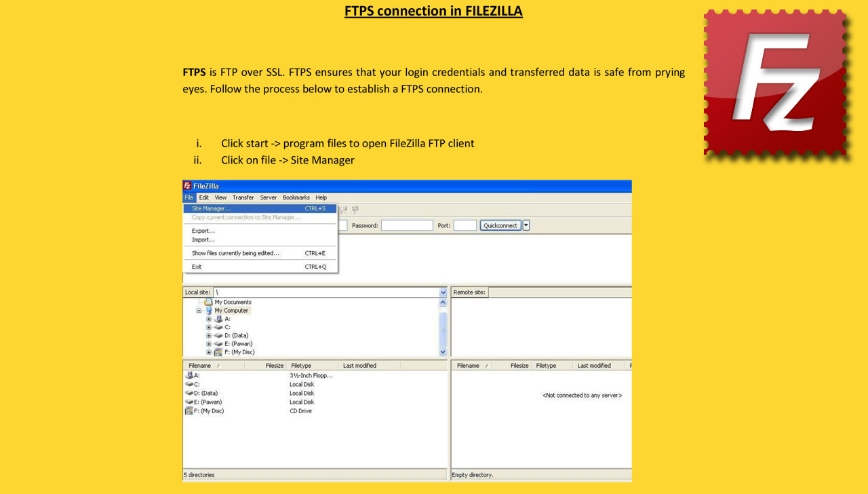Focus the Port input field
This screenshot has height=494, width=868.
click(465, 225)
